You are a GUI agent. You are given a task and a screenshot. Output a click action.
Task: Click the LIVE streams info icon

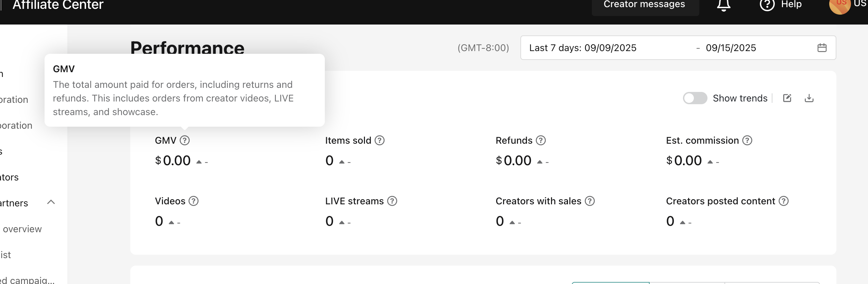pyautogui.click(x=392, y=201)
